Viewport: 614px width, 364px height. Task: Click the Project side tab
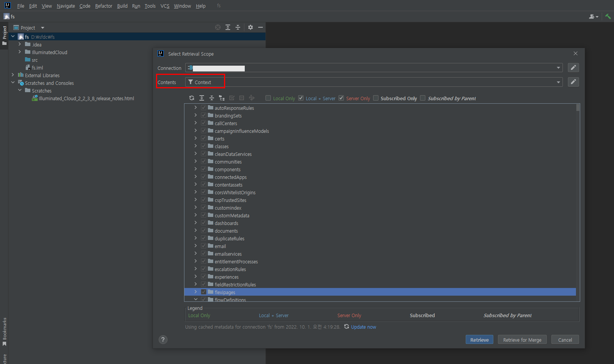point(5,35)
